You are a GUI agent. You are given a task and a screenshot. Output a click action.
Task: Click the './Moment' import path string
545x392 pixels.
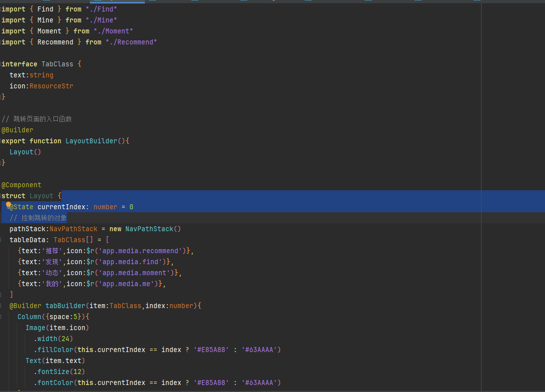pyautogui.click(x=113, y=31)
